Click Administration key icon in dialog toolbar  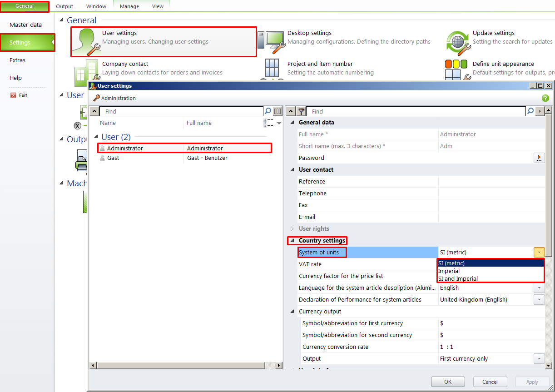pos(96,98)
